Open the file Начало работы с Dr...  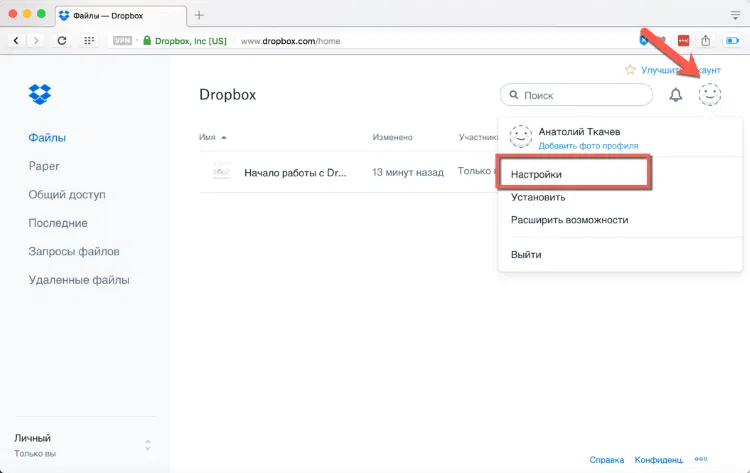[295, 173]
